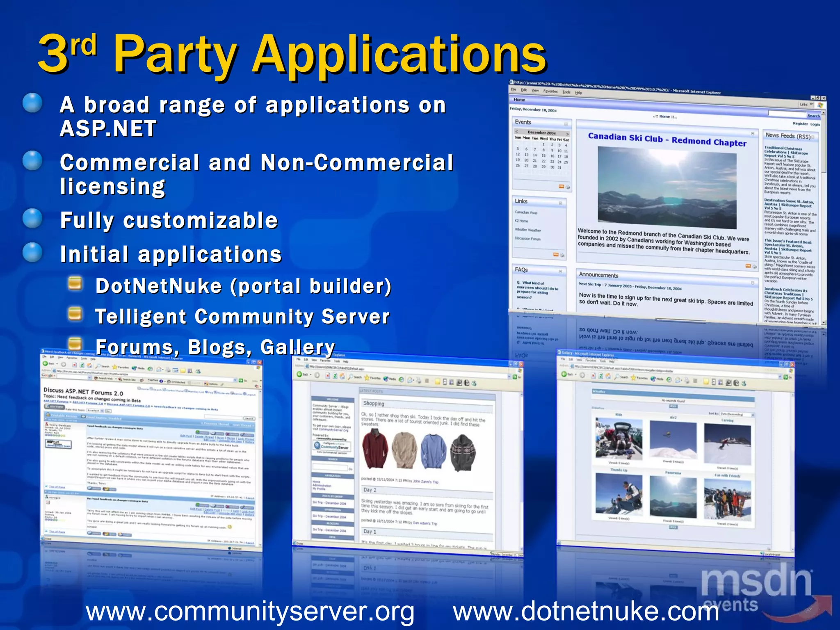The image size is (840, 630).
Task: Click the Login link on the ski club portal
Action: coord(815,124)
